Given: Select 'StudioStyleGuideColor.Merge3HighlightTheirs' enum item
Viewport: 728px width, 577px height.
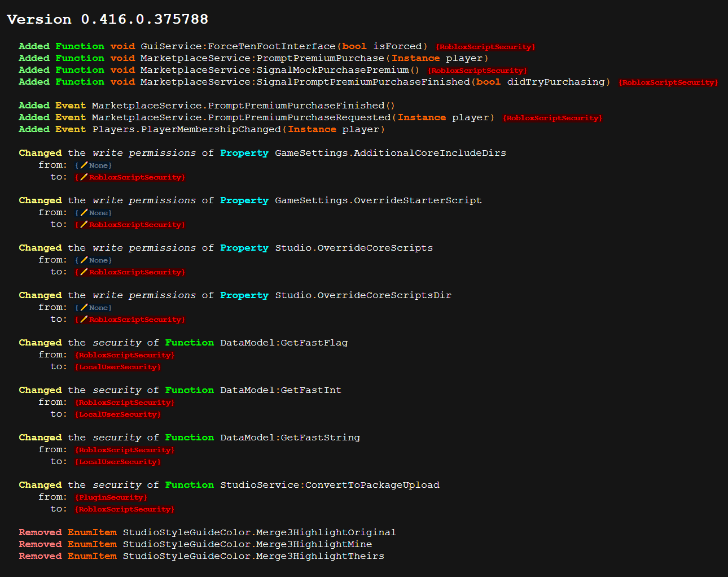Looking at the screenshot, I should pyautogui.click(x=253, y=556).
